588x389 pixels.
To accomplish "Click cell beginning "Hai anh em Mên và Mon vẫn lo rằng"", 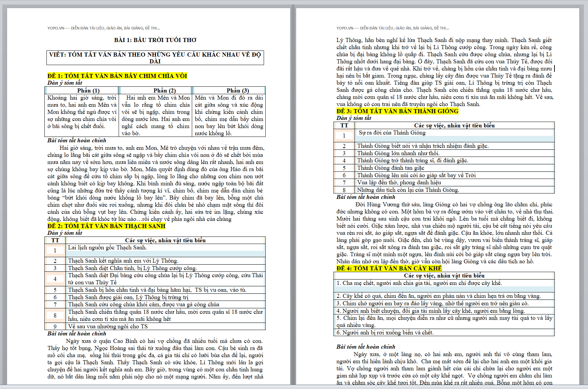I will 156,115.
